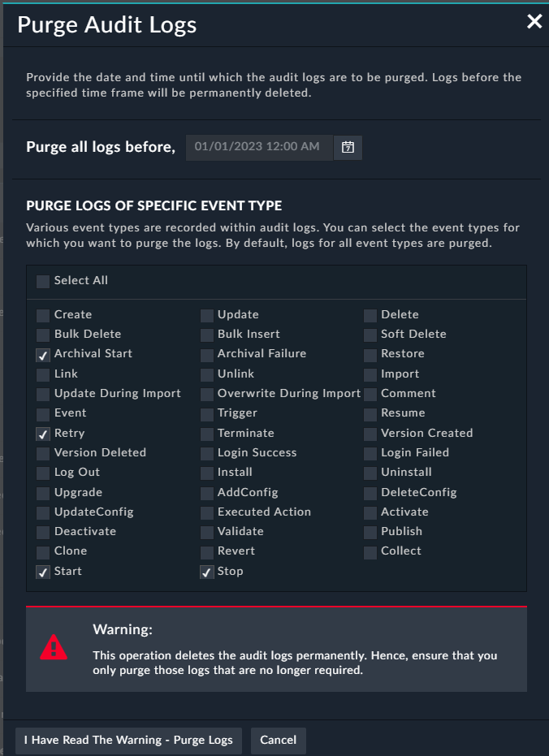Uncheck the Start event checkbox

(42, 572)
